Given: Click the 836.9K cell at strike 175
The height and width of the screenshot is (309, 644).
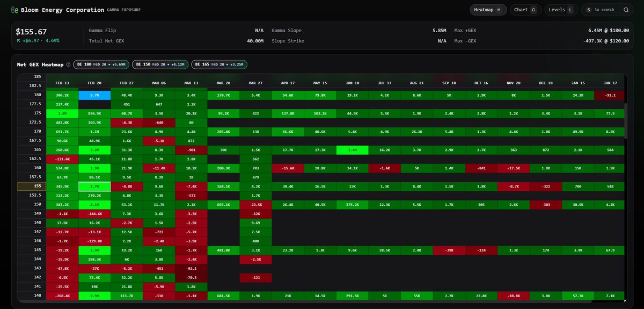Looking at the screenshot, I should [94, 113].
